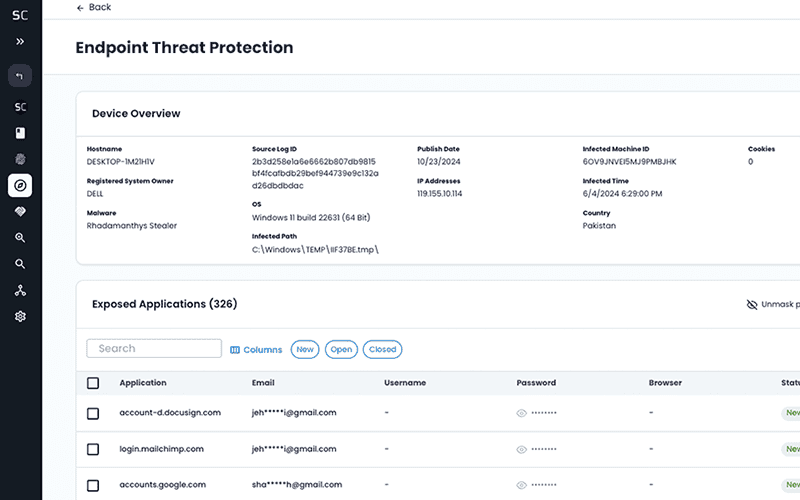Click the OS value Windows 11 build 22631
Viewport: 800px width, 500px height.
click(x=311, y=217)
